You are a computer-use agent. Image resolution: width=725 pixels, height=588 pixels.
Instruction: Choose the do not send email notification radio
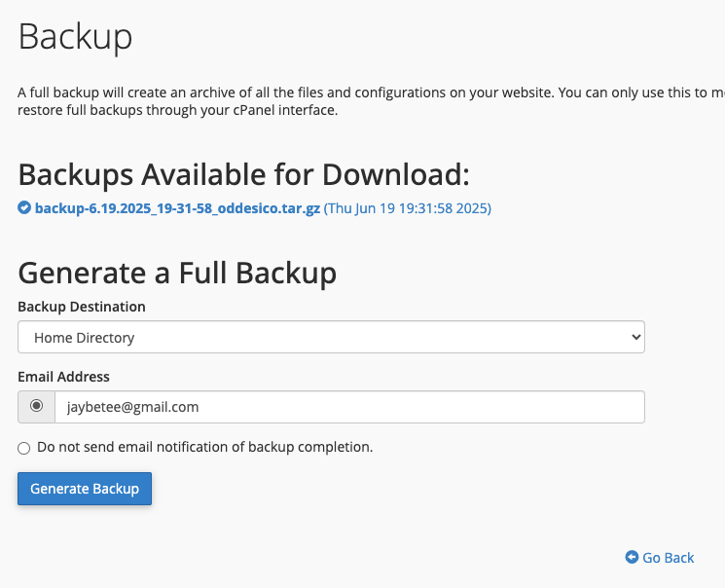pyautogui.click(x=24, y=448)
